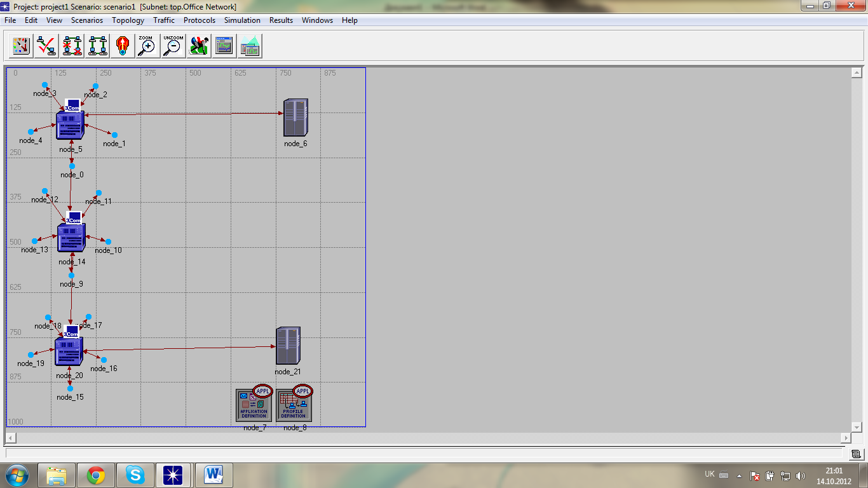Click the network connection tray icon
This screenshot has width=868, height=488.
pos(785,475)
